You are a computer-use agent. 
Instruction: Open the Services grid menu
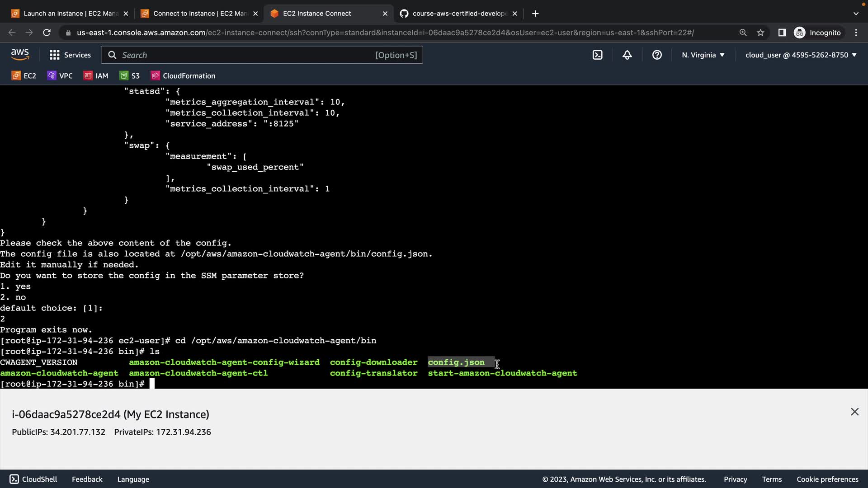coord(70,55)
